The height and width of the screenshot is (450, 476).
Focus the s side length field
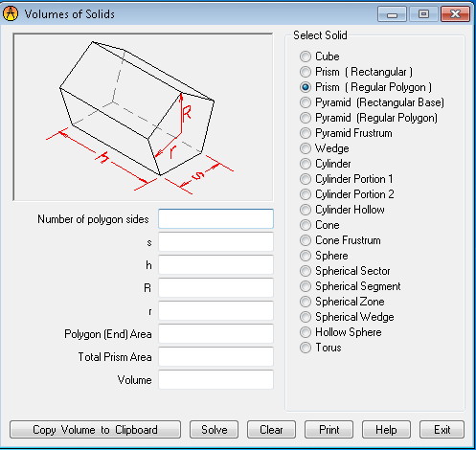pos(215,242)
